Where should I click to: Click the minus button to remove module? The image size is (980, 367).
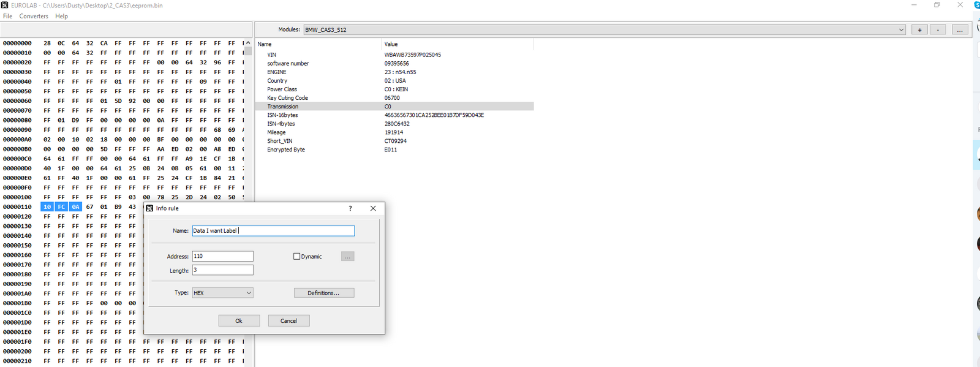(938, 29)
